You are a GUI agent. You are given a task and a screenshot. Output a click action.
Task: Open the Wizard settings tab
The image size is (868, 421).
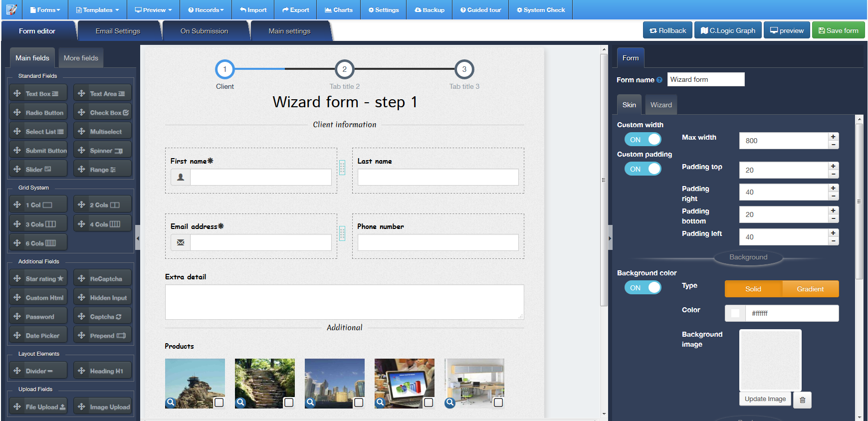pyautogui.click(x=661, y=105)
